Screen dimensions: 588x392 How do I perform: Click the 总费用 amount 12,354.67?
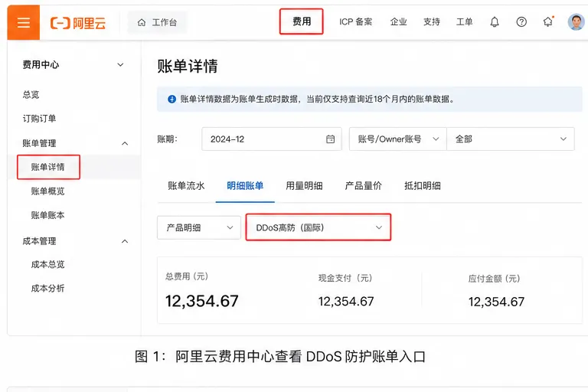(x=202, y=301)
